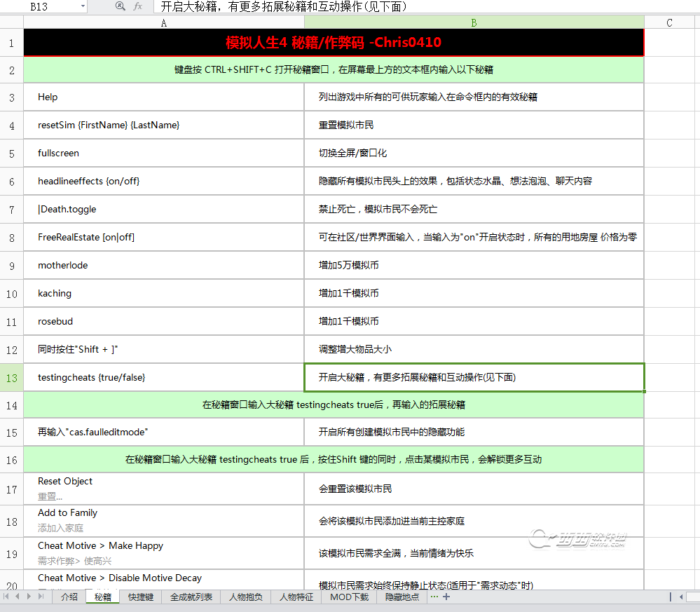Select the testingcheats {true/false} cell
The width and height of the screenshot is (700, 612).
(164, 377)
